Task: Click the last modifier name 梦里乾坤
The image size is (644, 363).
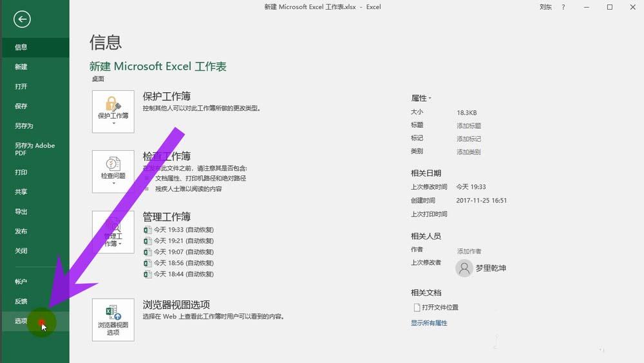Action: coord(491,268)
